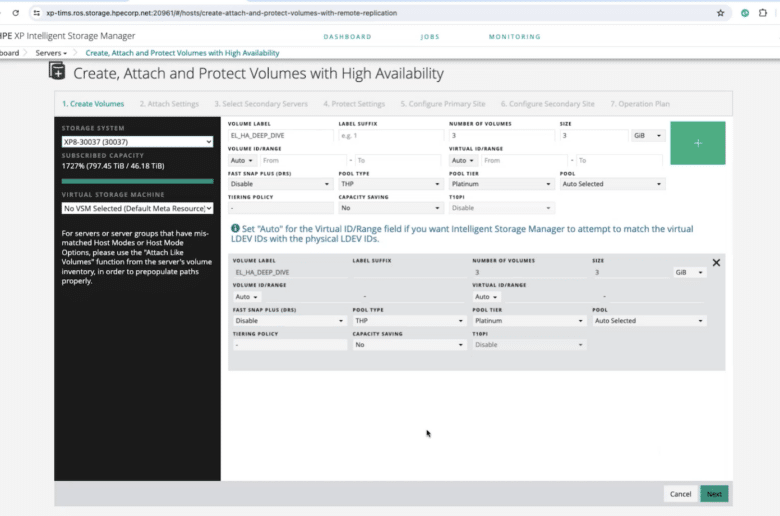Open the top Virtual ID/Range Auto dropdown
Screen dimensions: 780x516
coord(463,160)
